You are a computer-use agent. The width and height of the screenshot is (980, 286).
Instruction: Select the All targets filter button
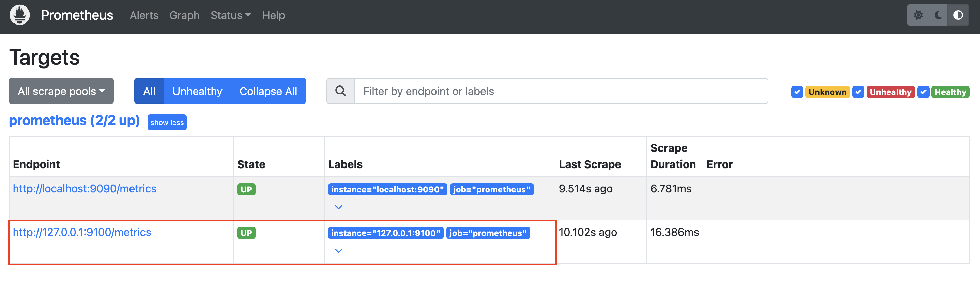pyautogui.click(x=149, y=91)
